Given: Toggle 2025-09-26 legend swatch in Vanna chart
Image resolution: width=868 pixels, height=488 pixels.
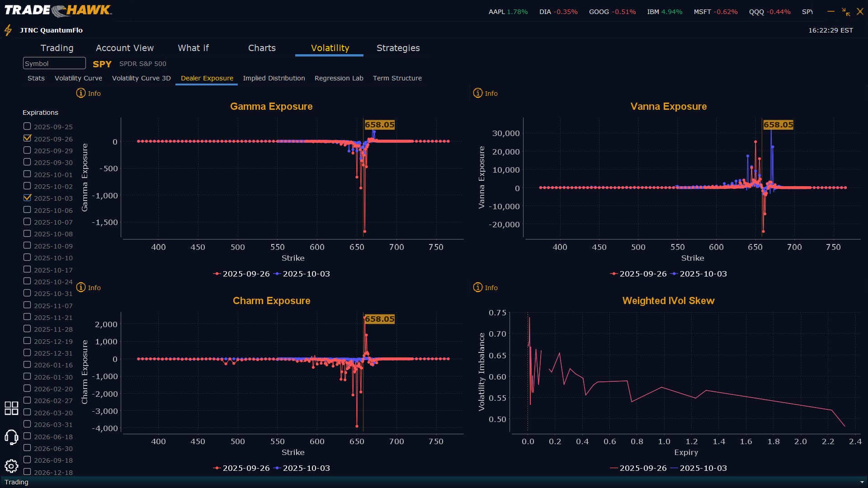Looking at the screenshot, I should (x=613, y=274).
